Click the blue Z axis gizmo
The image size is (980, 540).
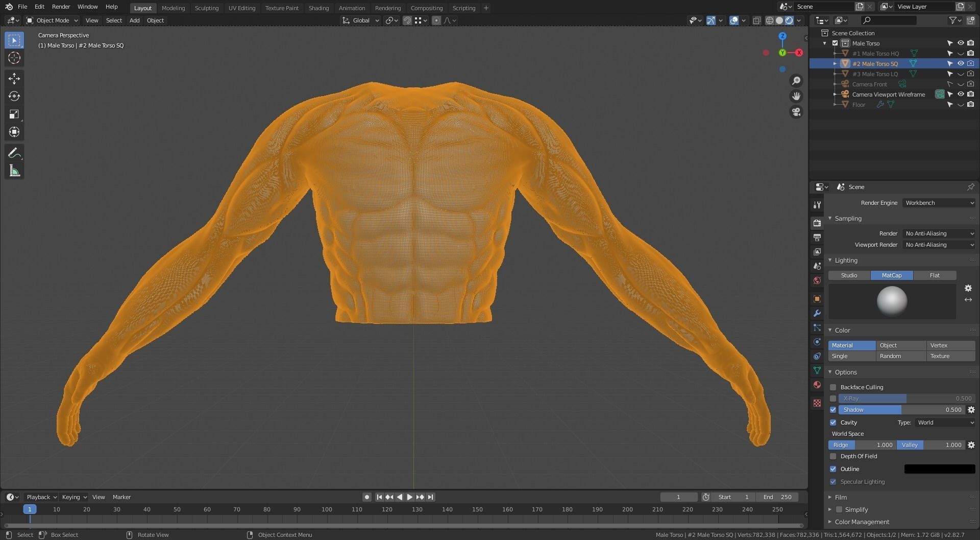coord(782,36)
